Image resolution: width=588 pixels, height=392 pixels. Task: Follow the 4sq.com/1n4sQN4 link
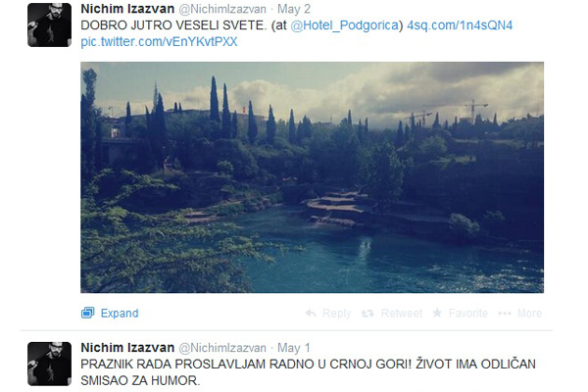click(460, 25)
